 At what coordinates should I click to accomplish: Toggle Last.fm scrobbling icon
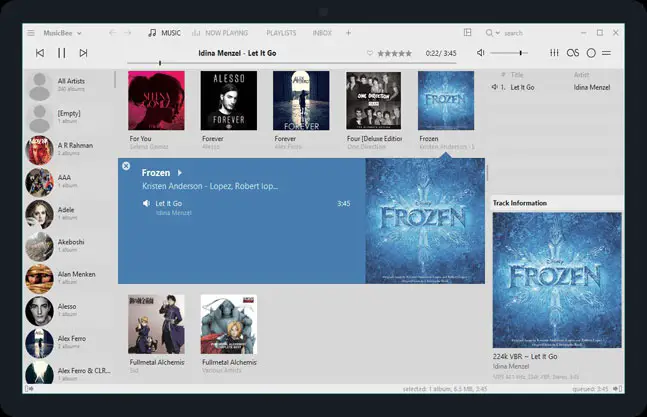[x=573, y=53]
